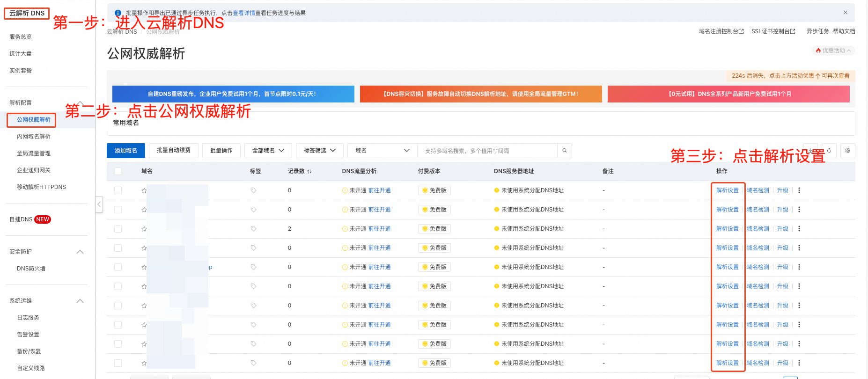Click the 云解析 DNS sidebar title
The width and height of the screenshot is (868, 379).
pyautogui.click(x=27, y=13)
